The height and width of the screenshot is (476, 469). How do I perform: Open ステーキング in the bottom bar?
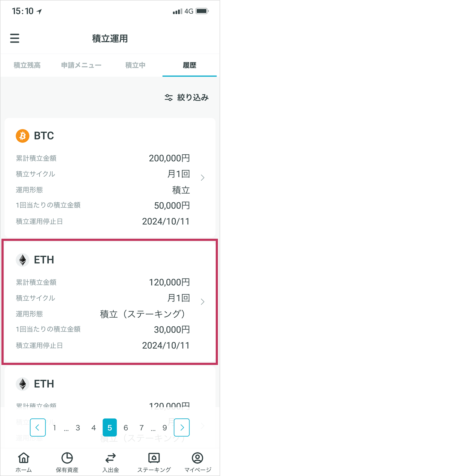coord(154,462)
